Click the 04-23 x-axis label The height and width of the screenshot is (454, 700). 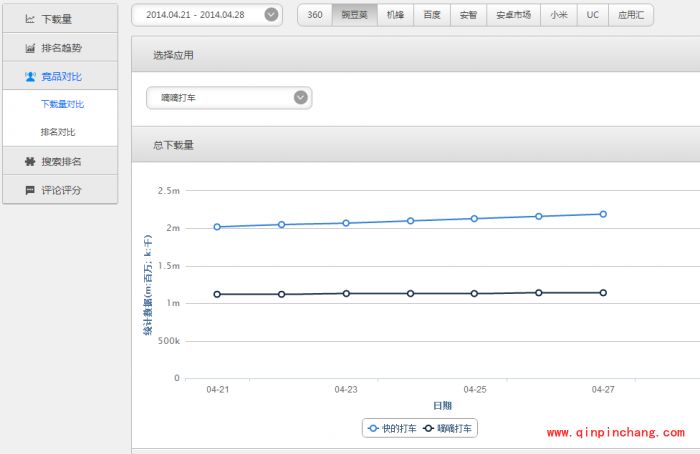point(346,389)
